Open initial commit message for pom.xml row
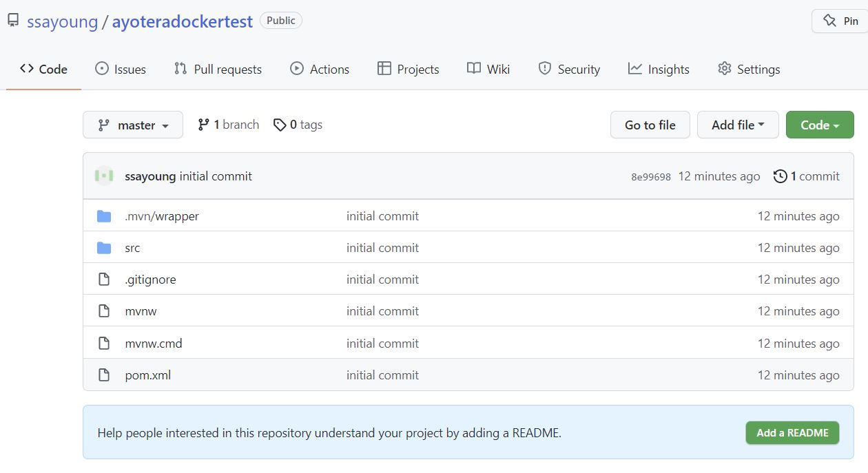The image size is (868, 473). (x=382, y=375)
